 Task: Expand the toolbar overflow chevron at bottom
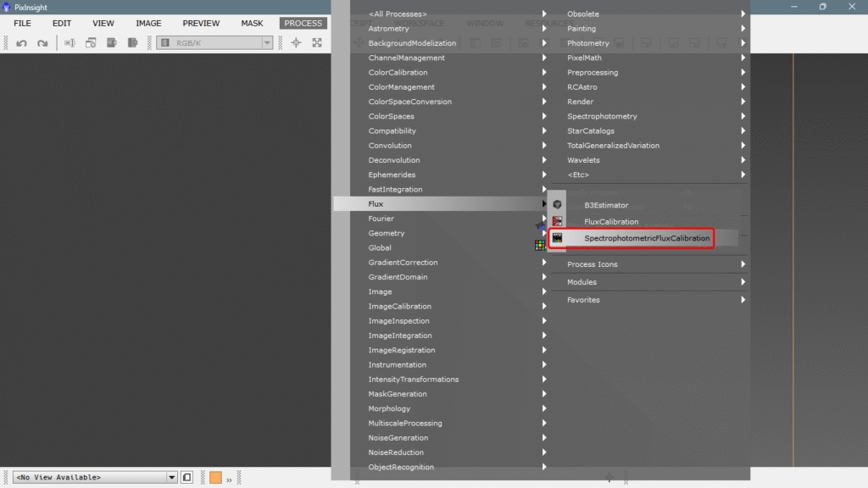coord(229,480)
